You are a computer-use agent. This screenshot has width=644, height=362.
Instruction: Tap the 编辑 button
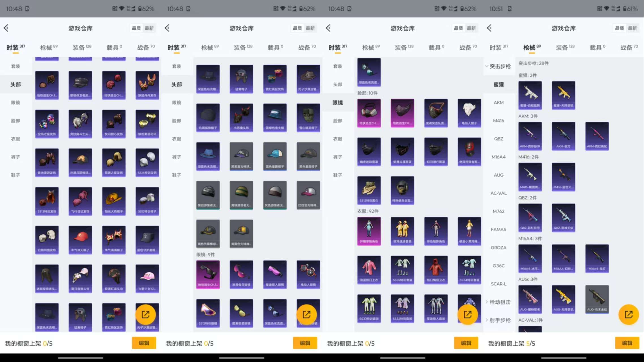click(144, 343)
